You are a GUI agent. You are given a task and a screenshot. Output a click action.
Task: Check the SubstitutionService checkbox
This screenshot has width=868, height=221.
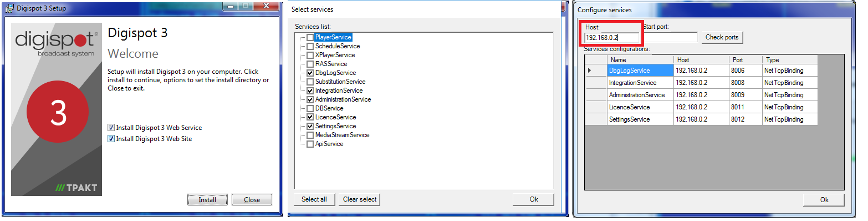coord(310,82)
